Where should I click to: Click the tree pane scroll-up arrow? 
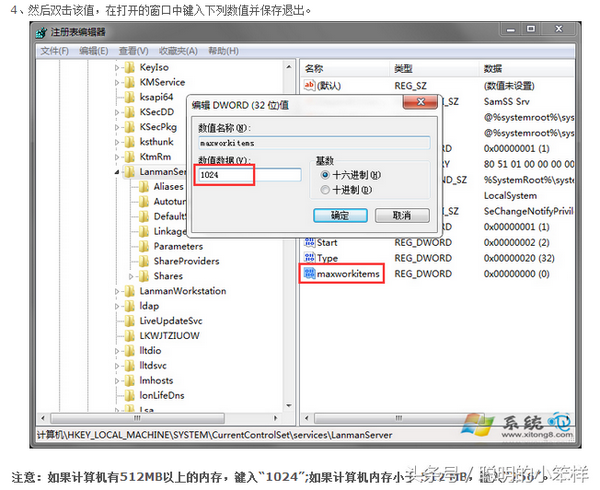pyautogui.click(x=289, y=67)
